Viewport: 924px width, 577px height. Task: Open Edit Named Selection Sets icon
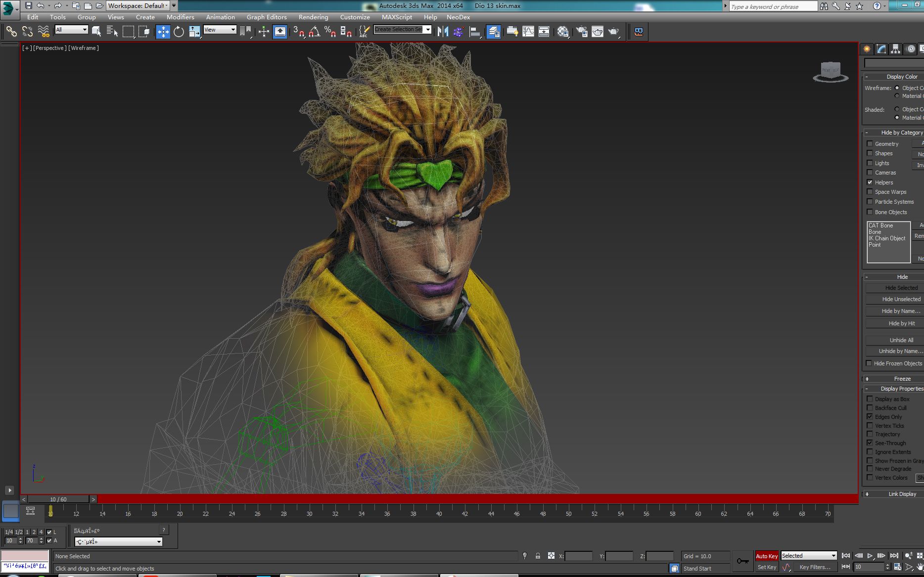click(364, 32)
